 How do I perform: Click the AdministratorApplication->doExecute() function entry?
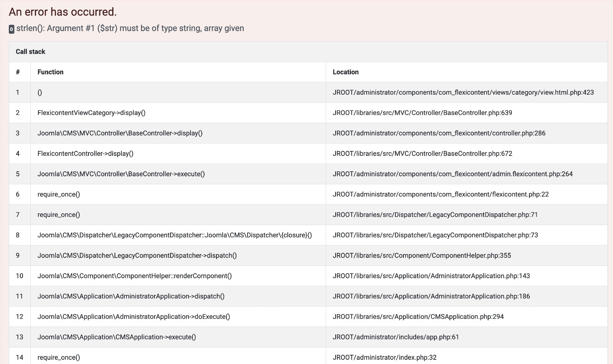click(133, 316)
